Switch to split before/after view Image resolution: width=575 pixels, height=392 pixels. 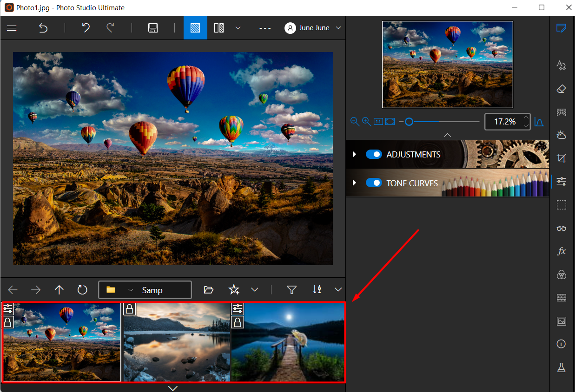(219, 28)
